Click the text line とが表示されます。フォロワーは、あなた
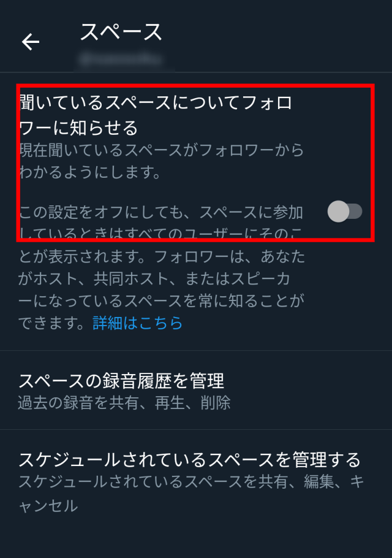This screenshot has height=558, width=392. pos(162,256)
